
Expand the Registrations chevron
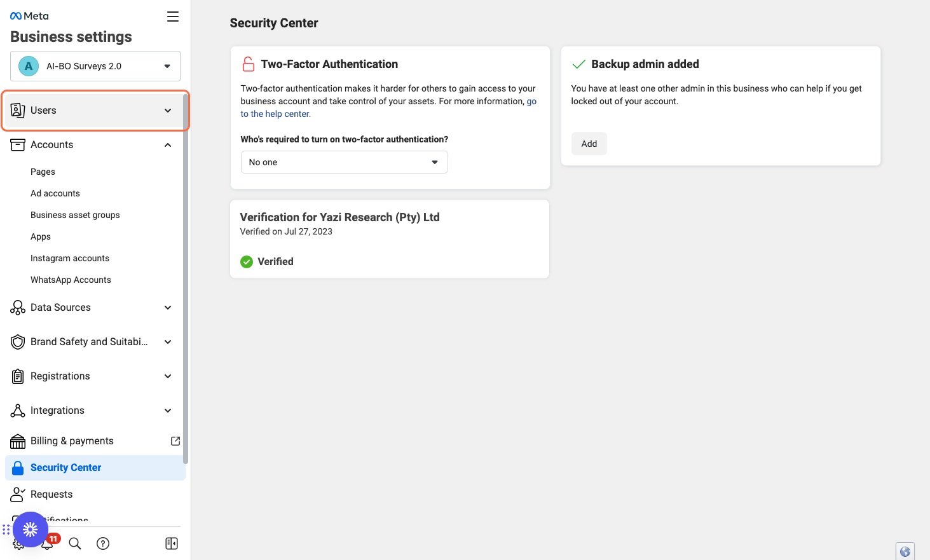[168, 376]
